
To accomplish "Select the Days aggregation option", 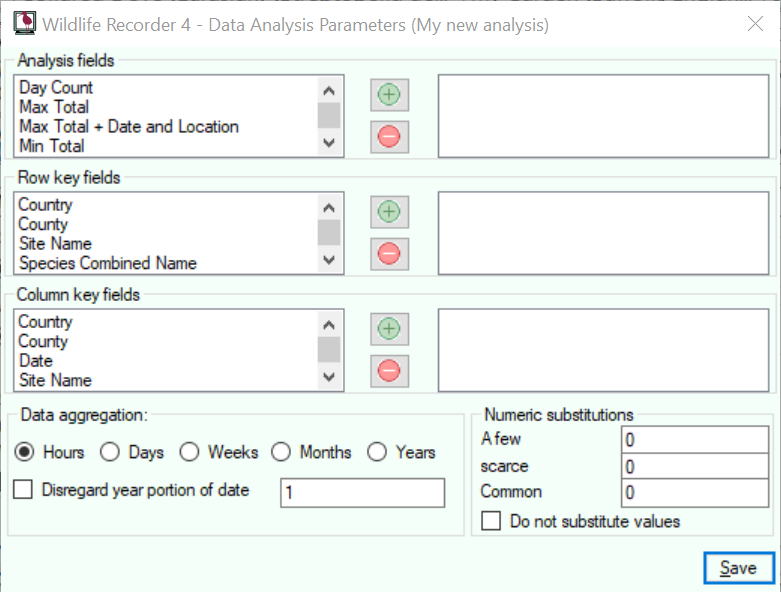I will [x=110, y=452].
